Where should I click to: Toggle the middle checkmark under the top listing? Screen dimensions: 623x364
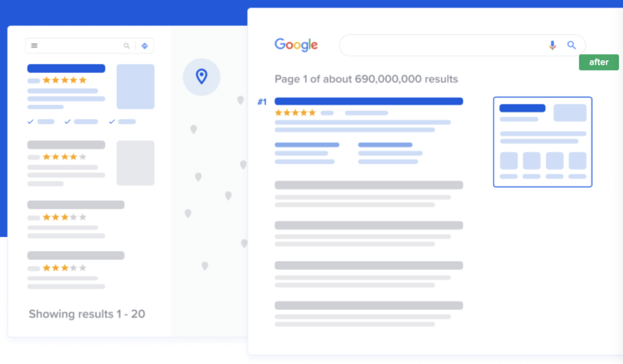pyautogui.click(x=68, y=122)
